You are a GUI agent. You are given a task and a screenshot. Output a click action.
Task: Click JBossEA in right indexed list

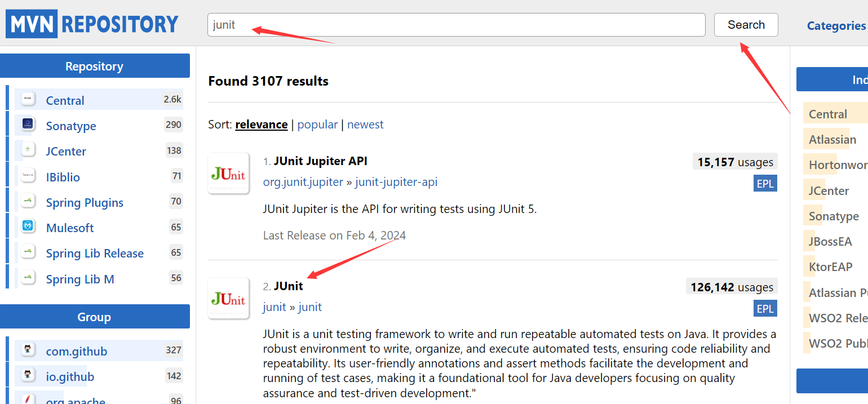coord(830,241)
